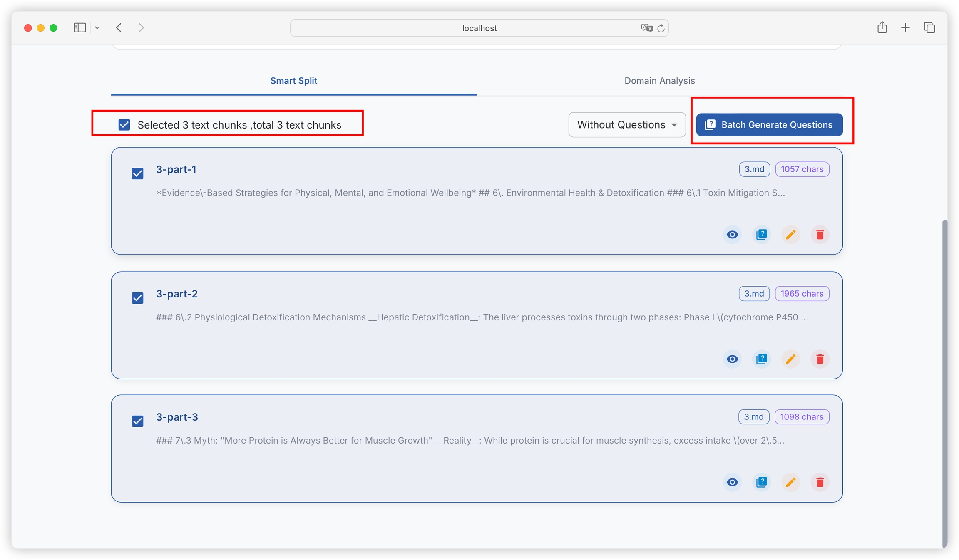View details of chunk 3-part-1
Viewport: 959px width, 560px height.
coord(732,235)
